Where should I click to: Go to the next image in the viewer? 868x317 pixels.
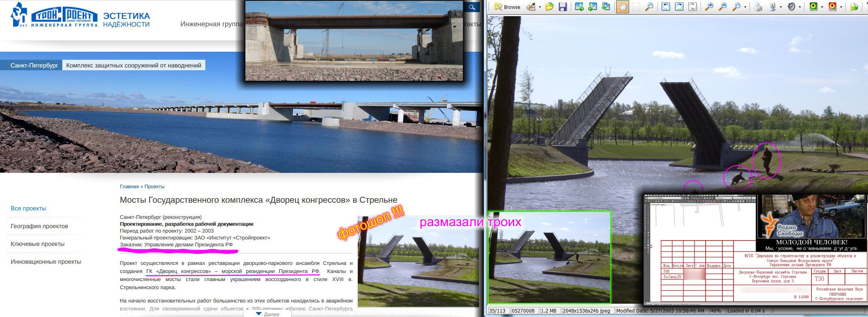pos(592,7)
